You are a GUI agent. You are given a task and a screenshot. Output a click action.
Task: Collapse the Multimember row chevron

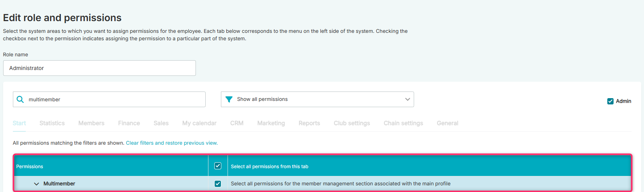pos(36,184)
